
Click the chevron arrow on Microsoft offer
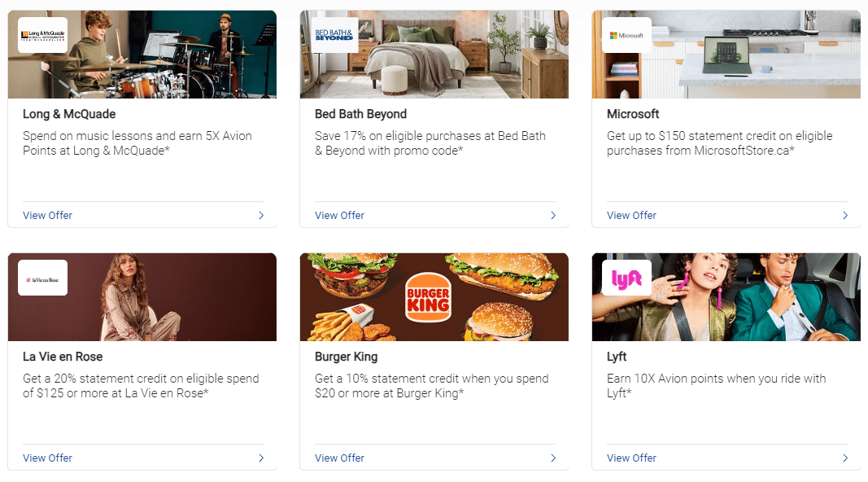845,216
